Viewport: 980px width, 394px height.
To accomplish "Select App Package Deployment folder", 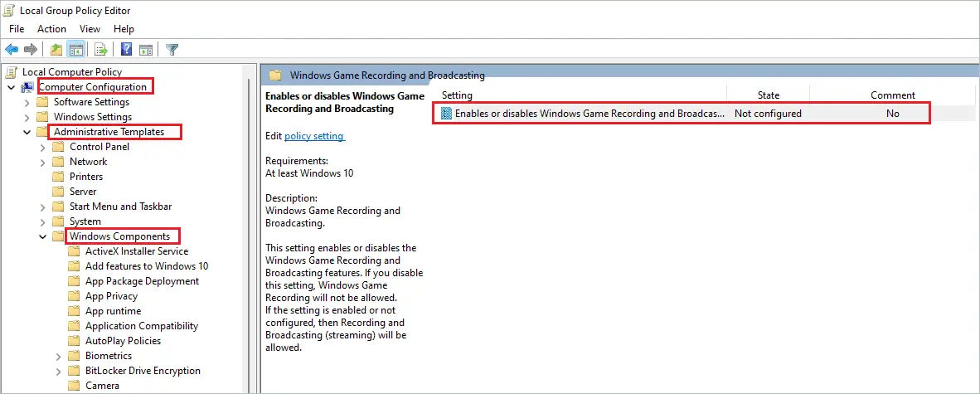I will pos(143,281).
